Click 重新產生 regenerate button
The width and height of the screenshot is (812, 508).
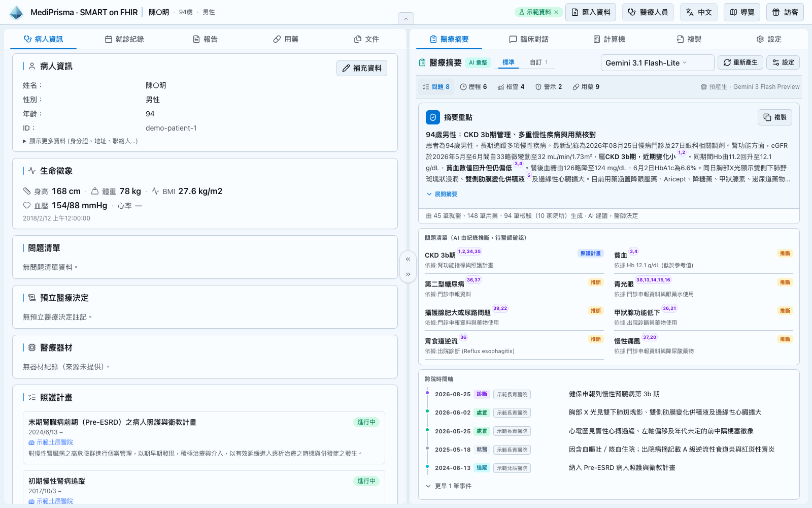[x=740, y=62]
